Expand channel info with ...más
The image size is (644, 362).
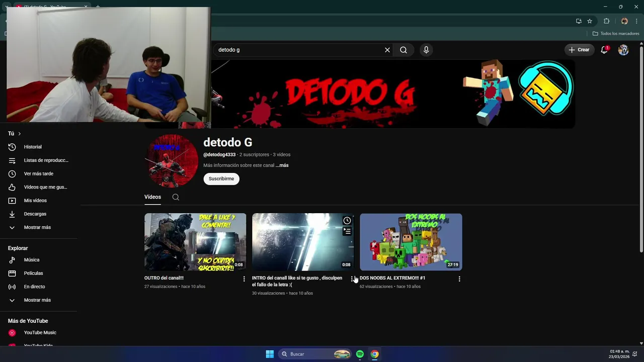point(282,165)
